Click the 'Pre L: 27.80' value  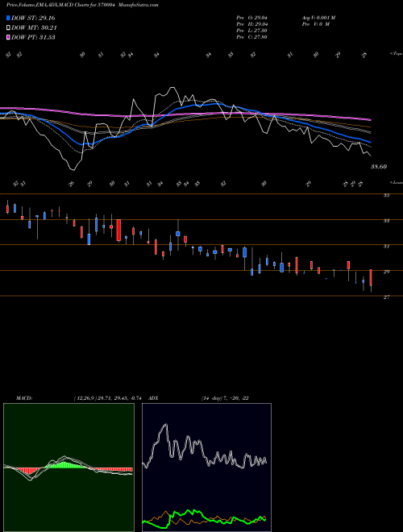coord(251,31)
